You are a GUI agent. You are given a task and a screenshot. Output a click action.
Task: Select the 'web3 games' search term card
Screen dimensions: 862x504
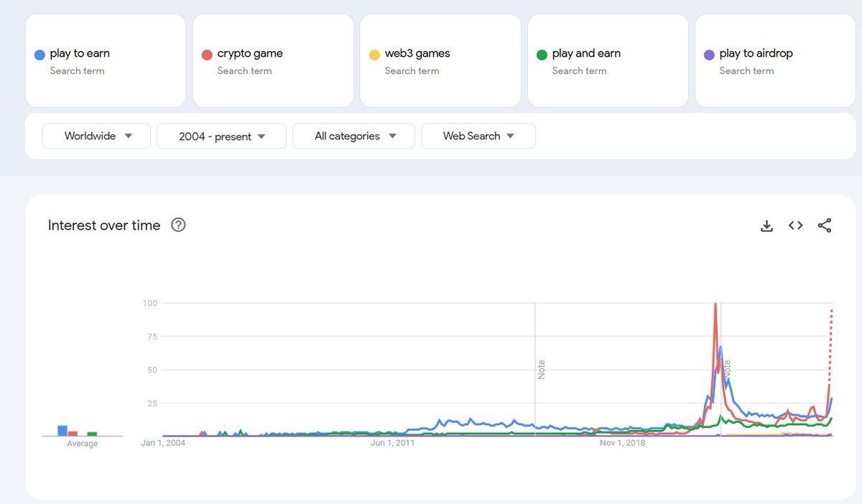pyautogui.click(x=440, y=60)
